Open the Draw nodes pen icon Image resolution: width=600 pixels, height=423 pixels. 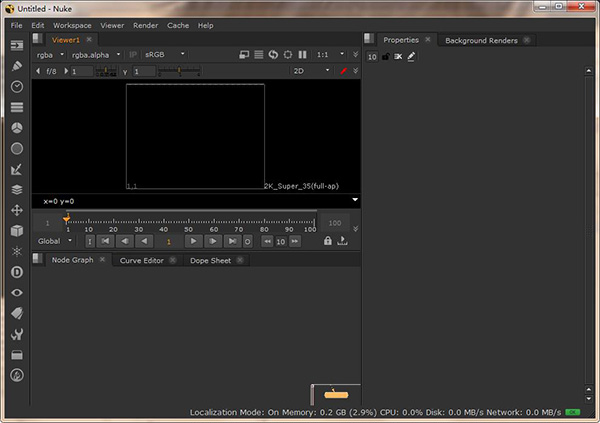pyautogui.click(x=17, y=66)
